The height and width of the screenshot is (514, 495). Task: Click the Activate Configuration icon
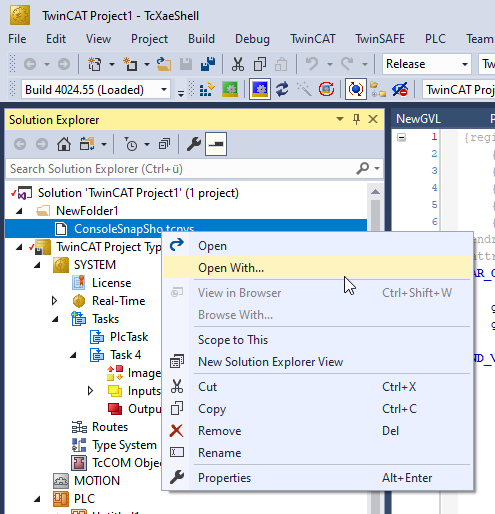[207, 89]
